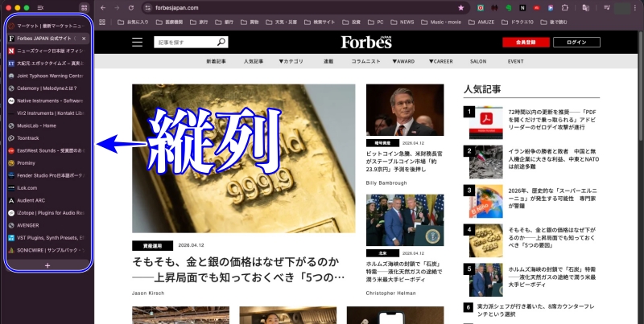Click the search magnifier on Forbes
The height and width of the screenshot is (324, 644).
tap(222, 42)
